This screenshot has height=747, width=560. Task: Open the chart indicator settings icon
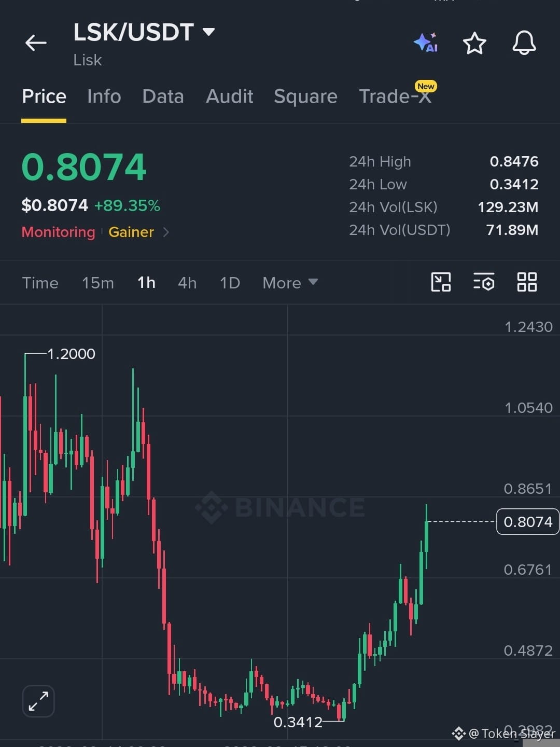(484, 282)
